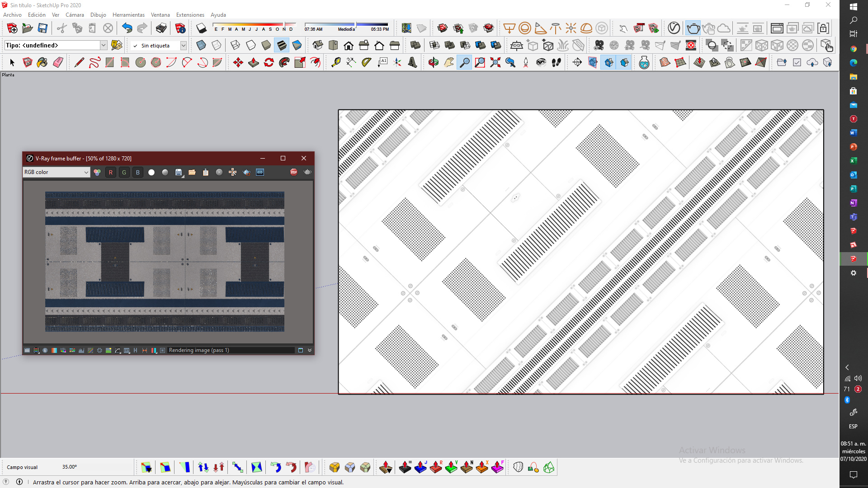Select the Paint Bucket tool
868x488 pixels.
coord(42,62)
